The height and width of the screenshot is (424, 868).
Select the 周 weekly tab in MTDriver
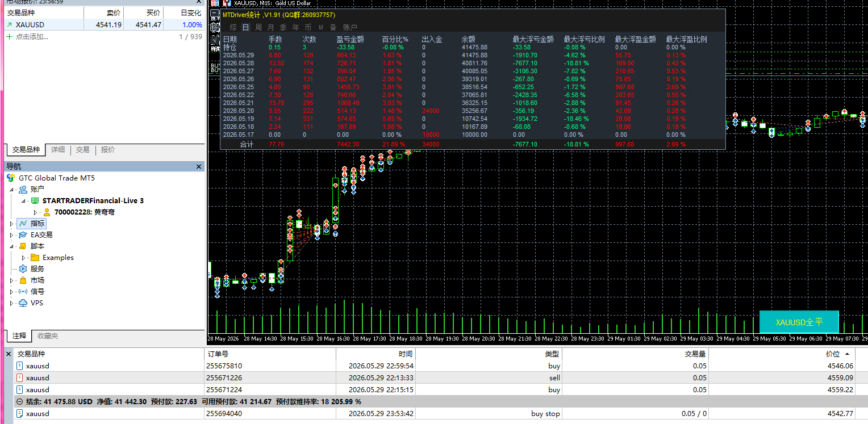[x=258, y=27]
